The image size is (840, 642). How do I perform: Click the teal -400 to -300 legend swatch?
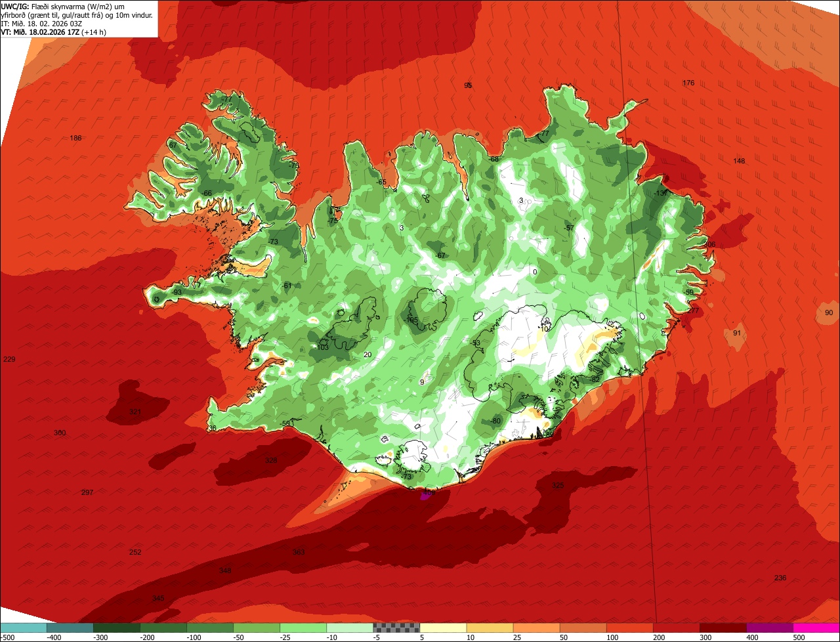pos(70,628)
